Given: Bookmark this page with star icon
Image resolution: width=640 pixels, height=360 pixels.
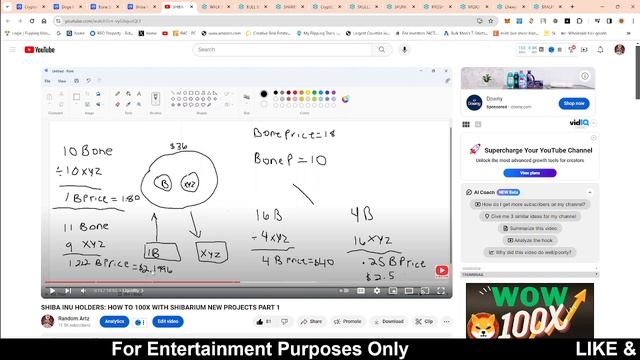Looking at the screenshot, I should coord(491,21).
